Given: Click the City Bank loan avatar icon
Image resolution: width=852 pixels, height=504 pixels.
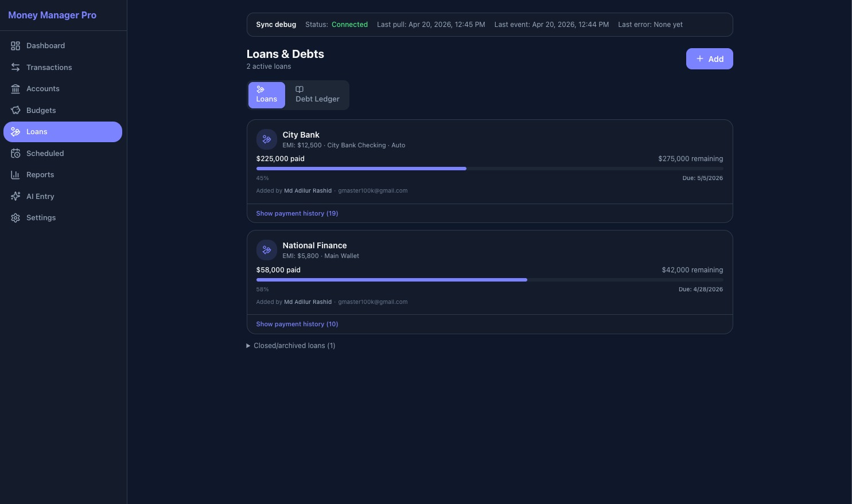Looking at the screenshot, I should (267, 139).
